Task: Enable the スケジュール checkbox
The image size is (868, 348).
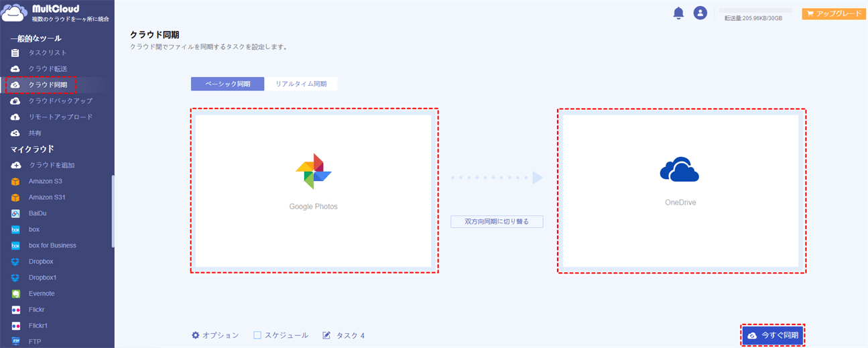Action: coord(257,335)
